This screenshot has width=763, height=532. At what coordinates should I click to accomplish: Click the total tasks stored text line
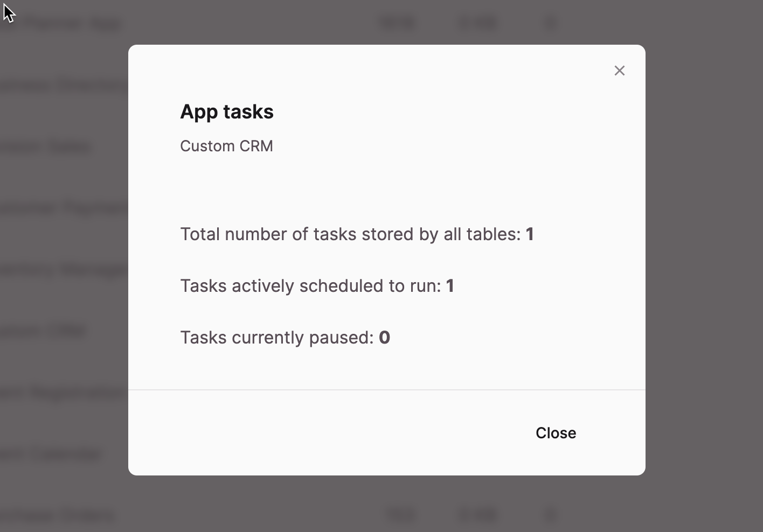point(357,234)
